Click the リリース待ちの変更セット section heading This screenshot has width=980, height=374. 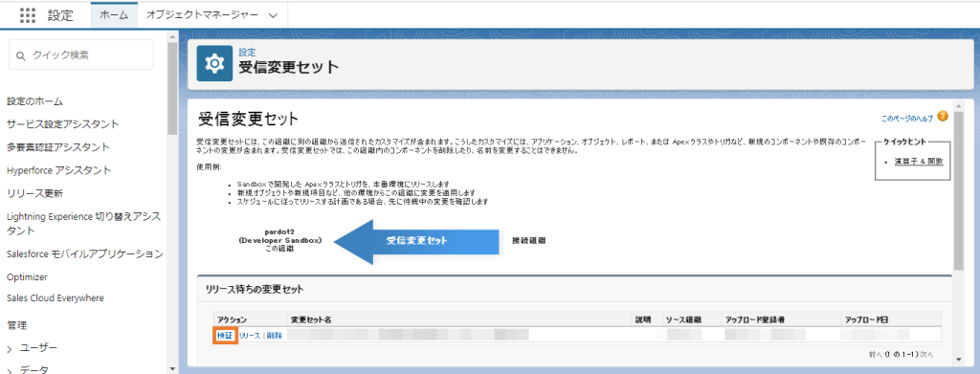pyautogui.click(x=255, y=289)
